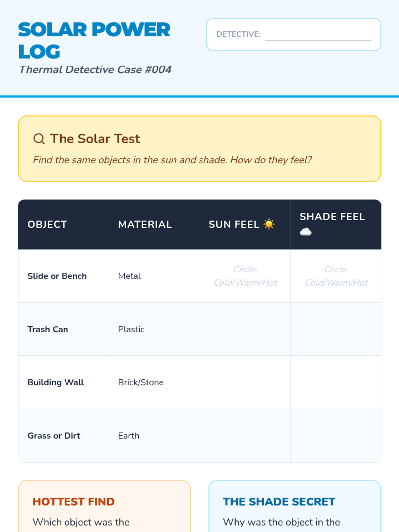Click the empty Sun Feel cell for Building Wall
399x532 pixels.
click(245, 382)
